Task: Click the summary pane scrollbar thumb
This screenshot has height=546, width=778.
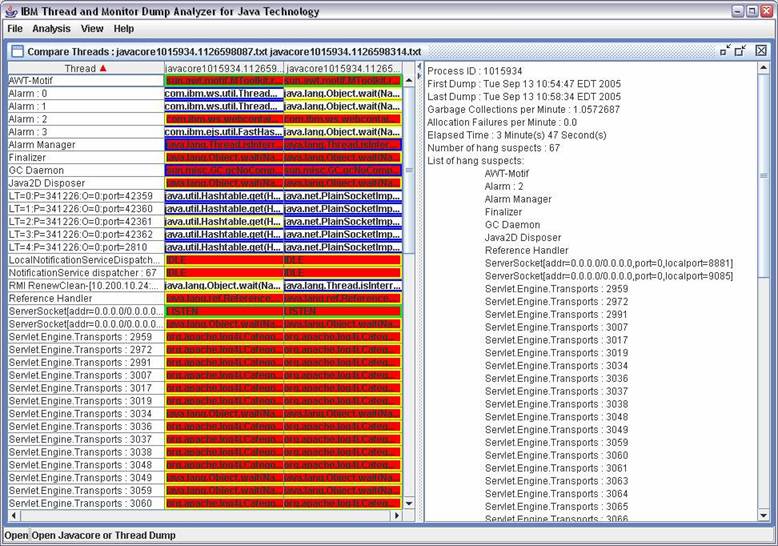Action: [x=764, y=175]
